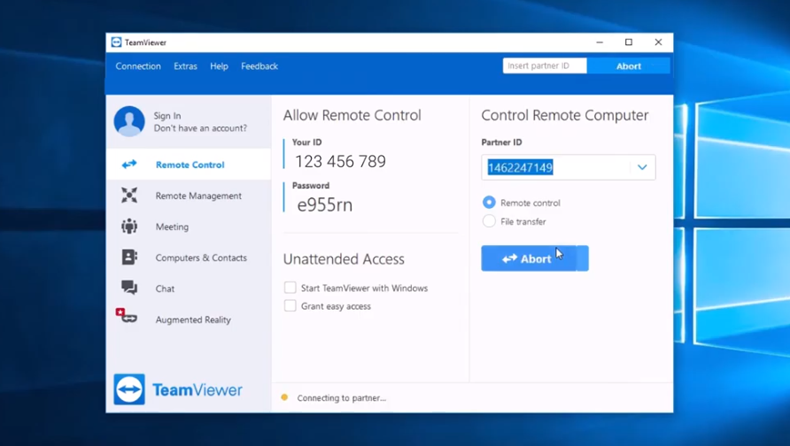This screenshot has height=446, width=790.
Task: Click the Unattended Access heading
Action: 344,259
